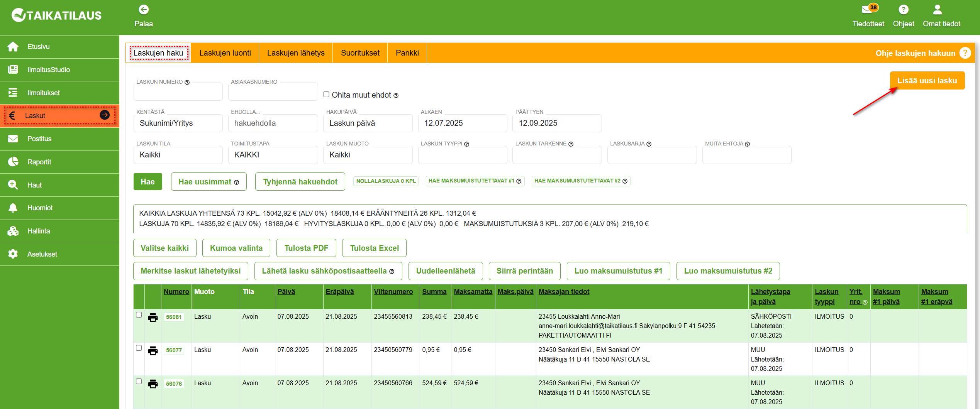The image size is (980, 409).
Task: Open Omat tiedot profile icon
Action: point(937,9)
